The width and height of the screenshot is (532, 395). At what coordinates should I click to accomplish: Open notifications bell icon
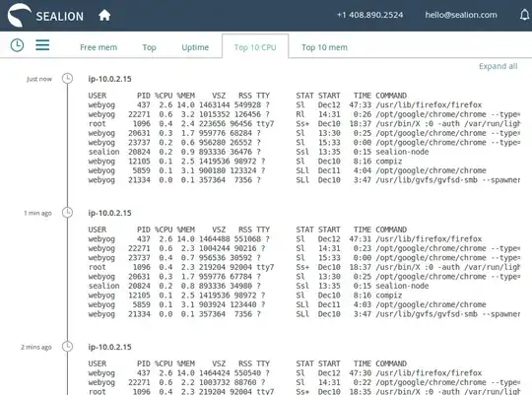tap(524, 15)
